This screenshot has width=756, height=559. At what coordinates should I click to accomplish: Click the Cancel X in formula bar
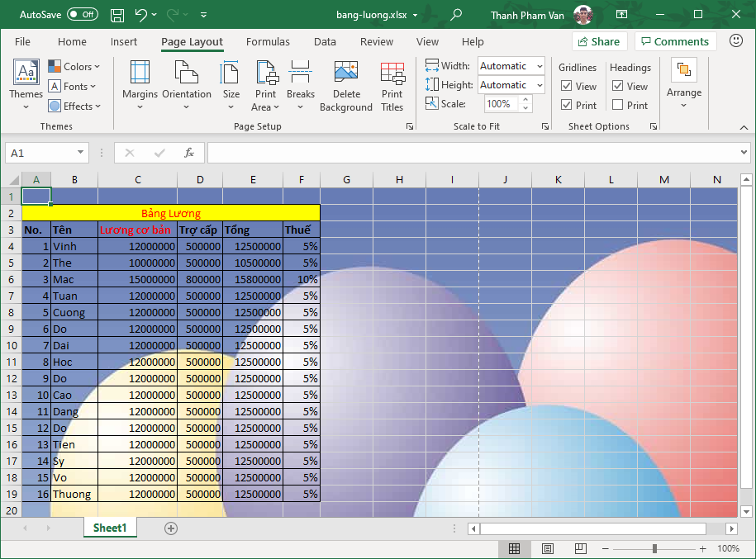coord(129,154)
